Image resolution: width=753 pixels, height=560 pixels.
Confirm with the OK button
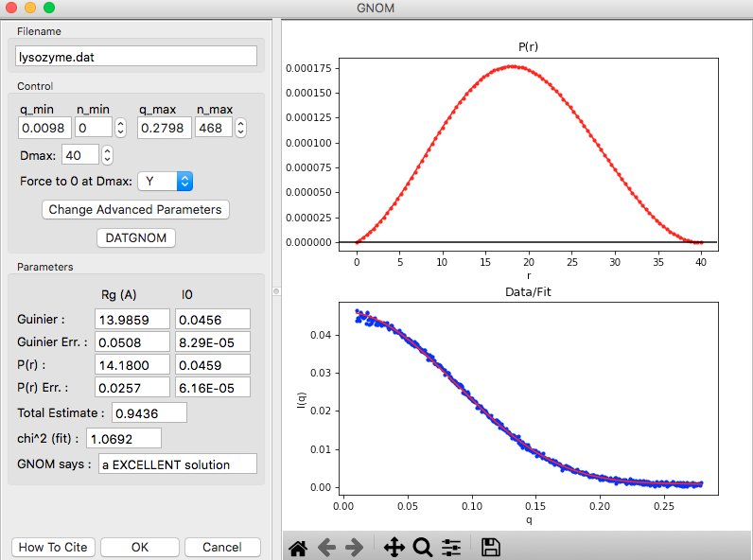140,547
